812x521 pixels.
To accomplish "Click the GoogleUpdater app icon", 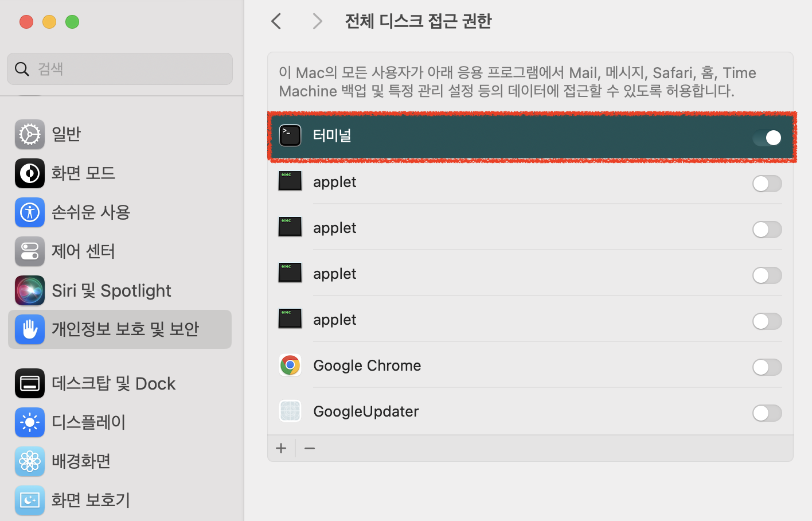I will [x=290, y=411].
